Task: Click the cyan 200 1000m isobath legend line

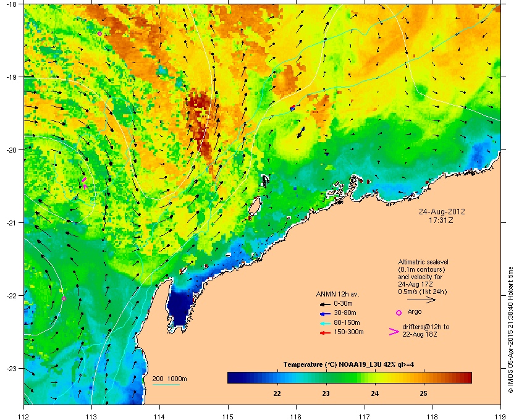Action: pos(166,384)
